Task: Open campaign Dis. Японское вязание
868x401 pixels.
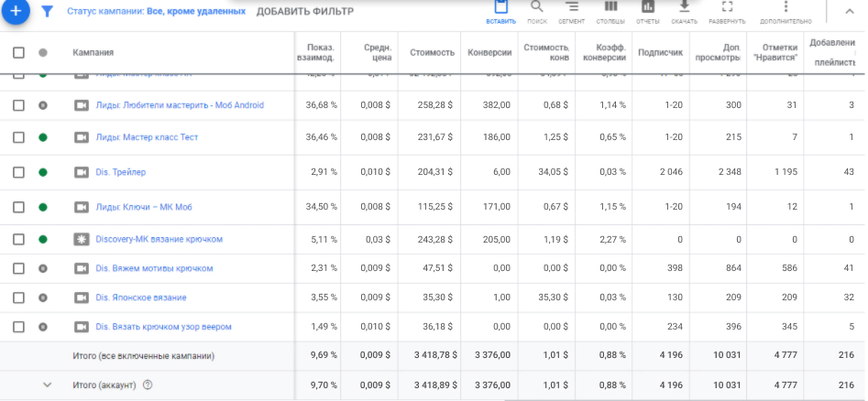Action: (140, 298)
